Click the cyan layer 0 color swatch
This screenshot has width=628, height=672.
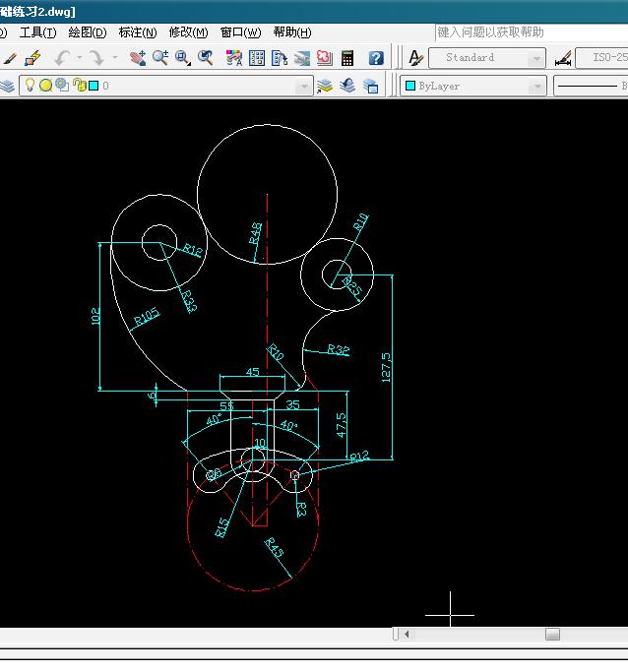[x=94, y=86]
